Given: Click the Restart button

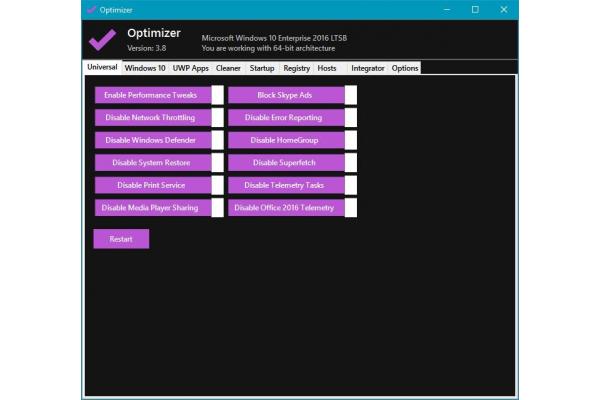Looking at the screenshot, I should coord(121,239).
